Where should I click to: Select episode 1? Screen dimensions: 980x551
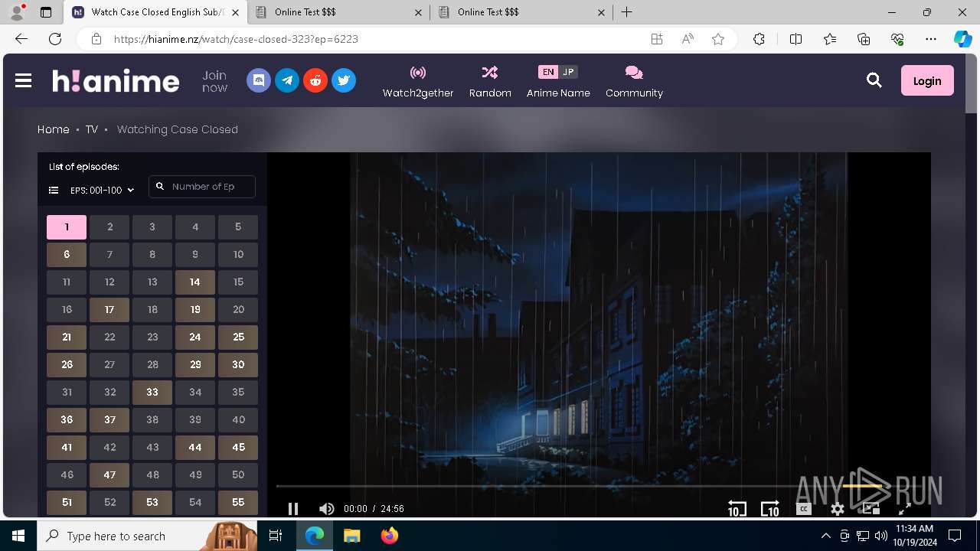67,227
